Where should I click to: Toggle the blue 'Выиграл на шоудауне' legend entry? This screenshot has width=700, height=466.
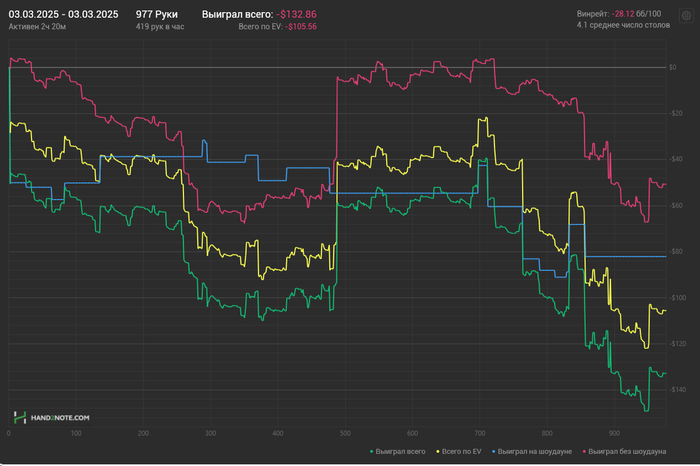[532, 451]
